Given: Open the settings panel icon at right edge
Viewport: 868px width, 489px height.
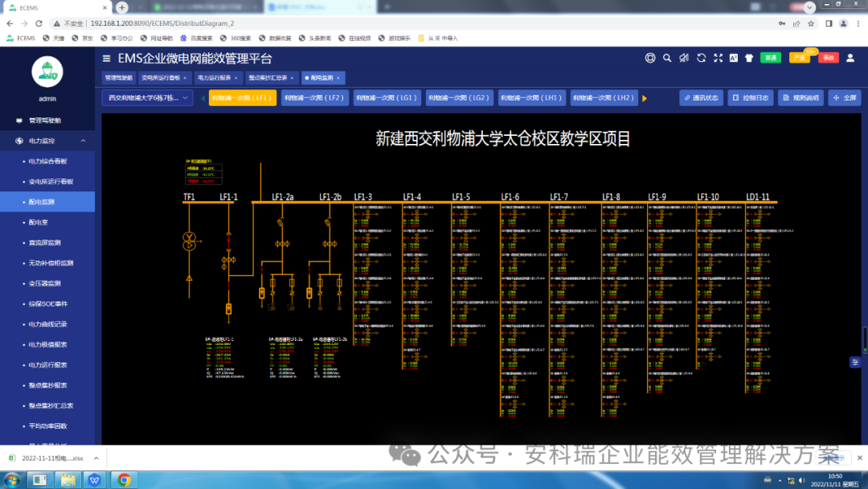Looking at the screenshot, I should tap(854, 362).
